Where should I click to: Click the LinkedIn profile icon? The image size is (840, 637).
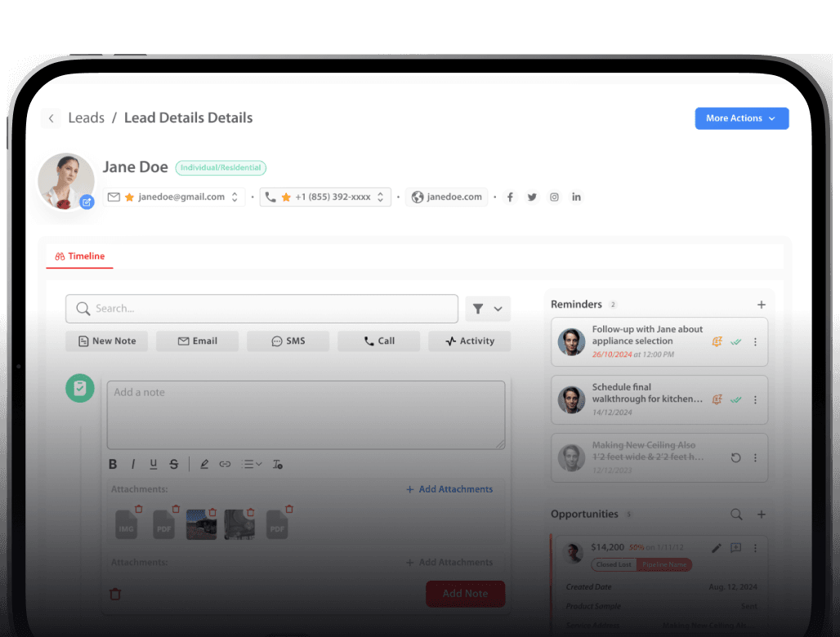[x=576, y=197]
